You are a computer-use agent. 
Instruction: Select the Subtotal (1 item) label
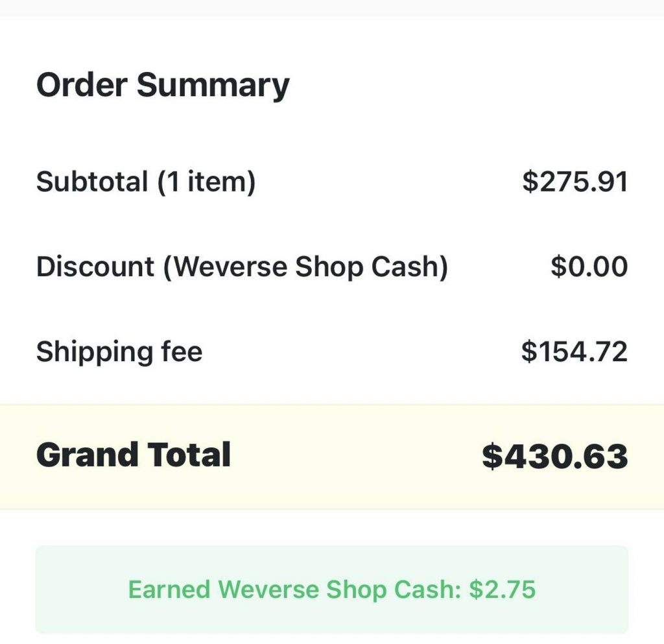coord(146,182)
